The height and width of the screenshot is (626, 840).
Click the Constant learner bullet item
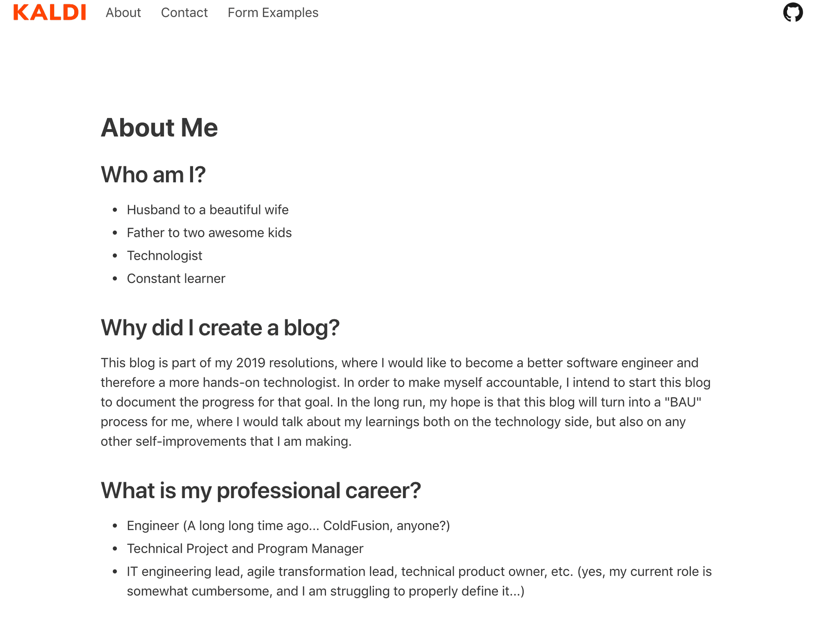pos(176,279)
